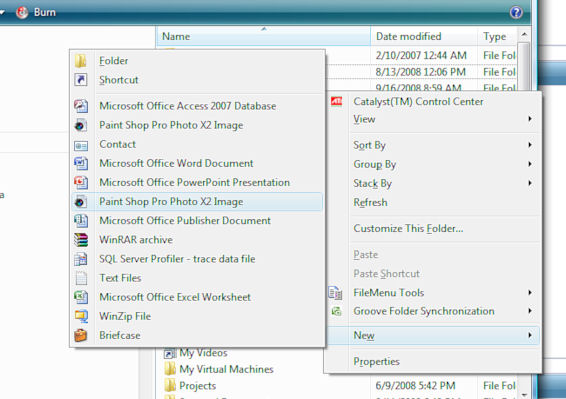The width and height of the screenshot is (566, 399).
Task: Click the WinRAR archive icon
Action: tap(81, 240)
